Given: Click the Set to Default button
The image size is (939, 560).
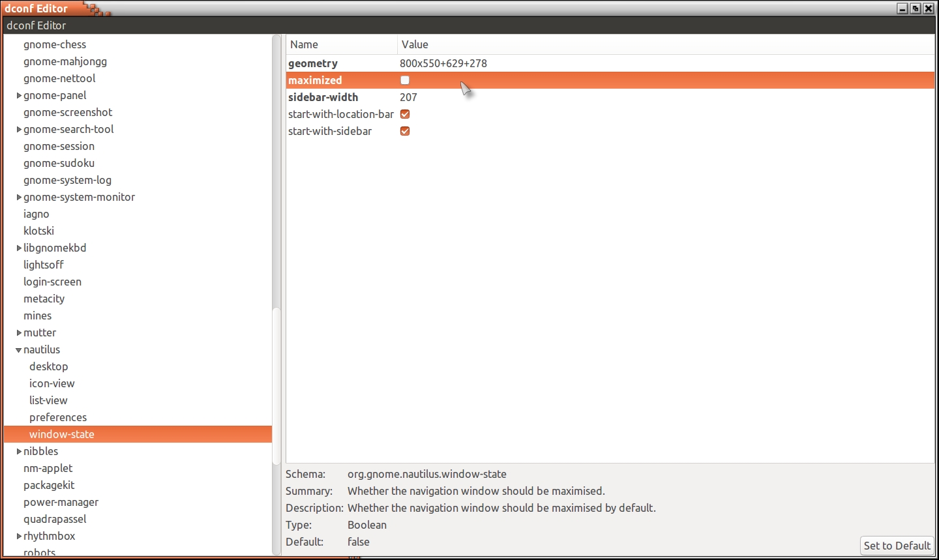Looking at the screenshot, I should point(897,546).
